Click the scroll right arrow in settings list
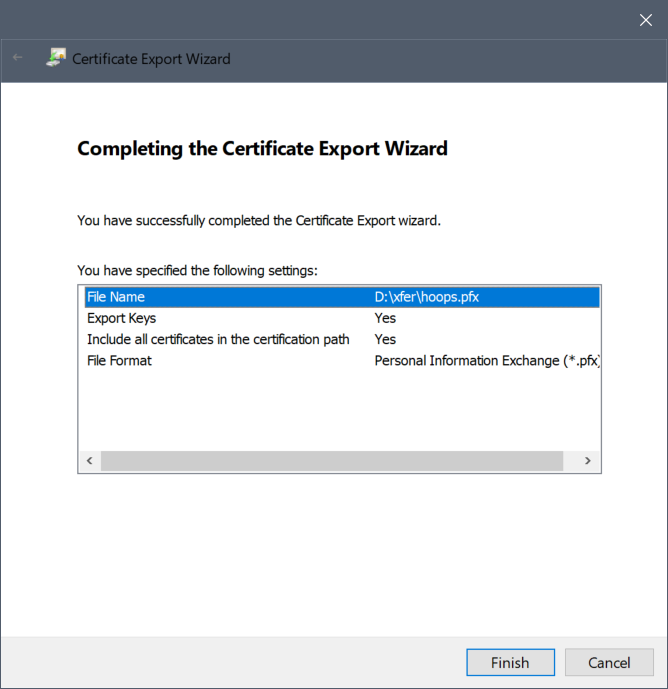668x689 pixels. pyautogui.click(x=589, y=461)
